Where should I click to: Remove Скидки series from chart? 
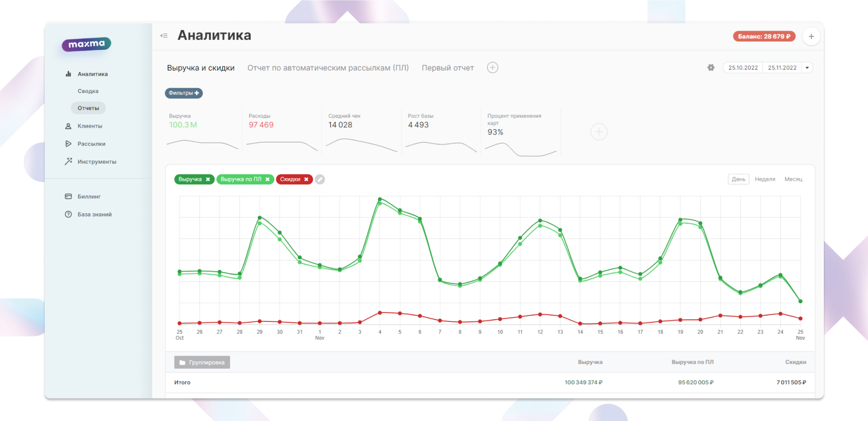pyautogui.click(x=306, y=179)
